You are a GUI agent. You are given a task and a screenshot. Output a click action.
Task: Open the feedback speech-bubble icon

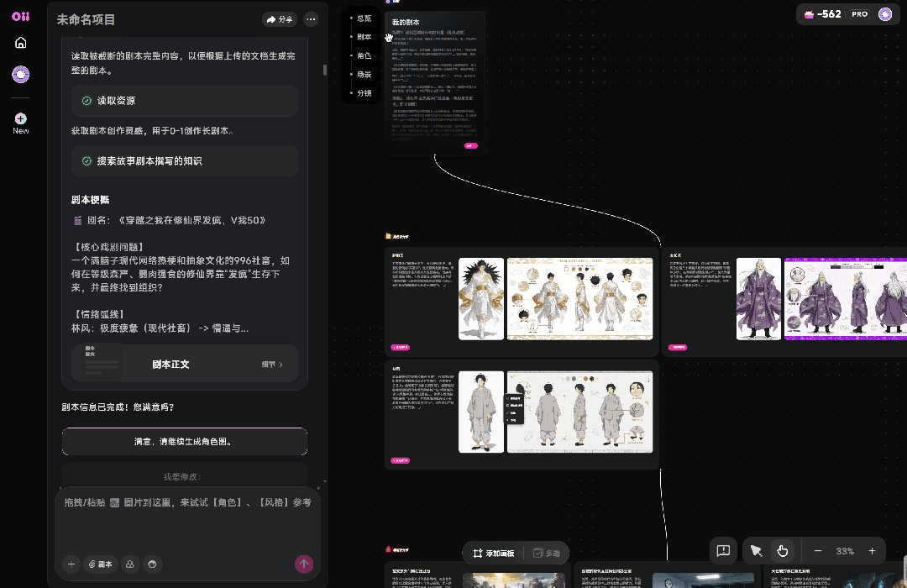coord(723,551)
